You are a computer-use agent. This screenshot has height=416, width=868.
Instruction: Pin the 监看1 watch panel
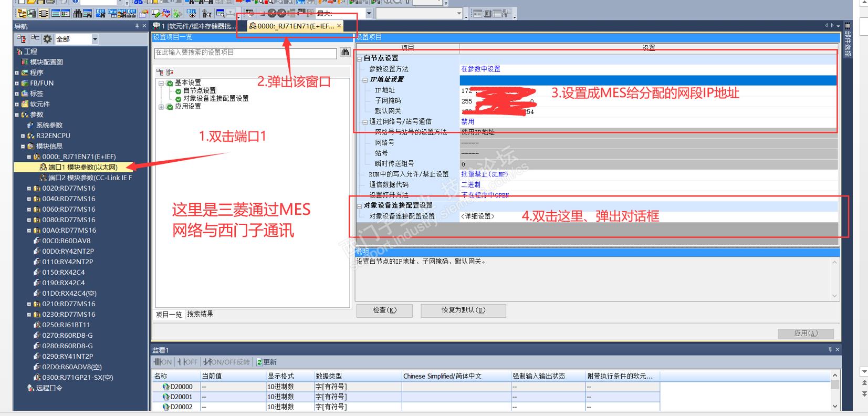tap(830, 349)
